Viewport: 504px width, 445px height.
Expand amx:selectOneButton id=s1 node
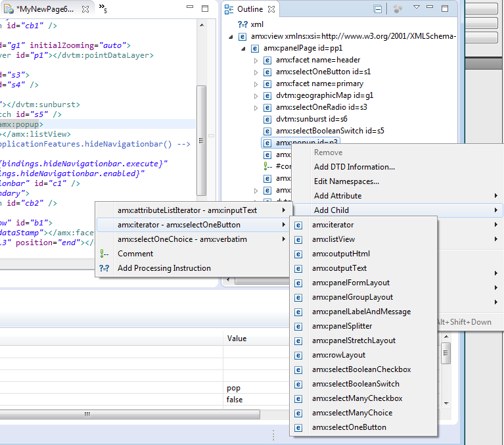pos(256,72)
